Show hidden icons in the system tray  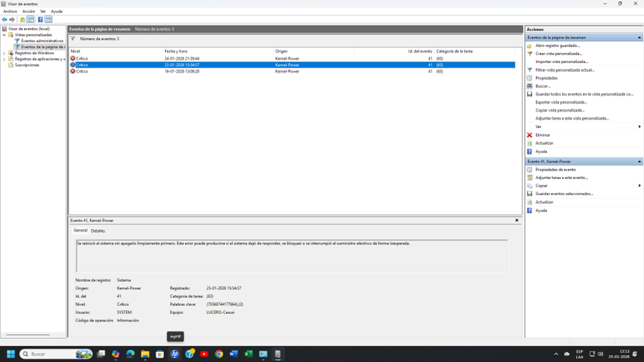tap(556, 354)
